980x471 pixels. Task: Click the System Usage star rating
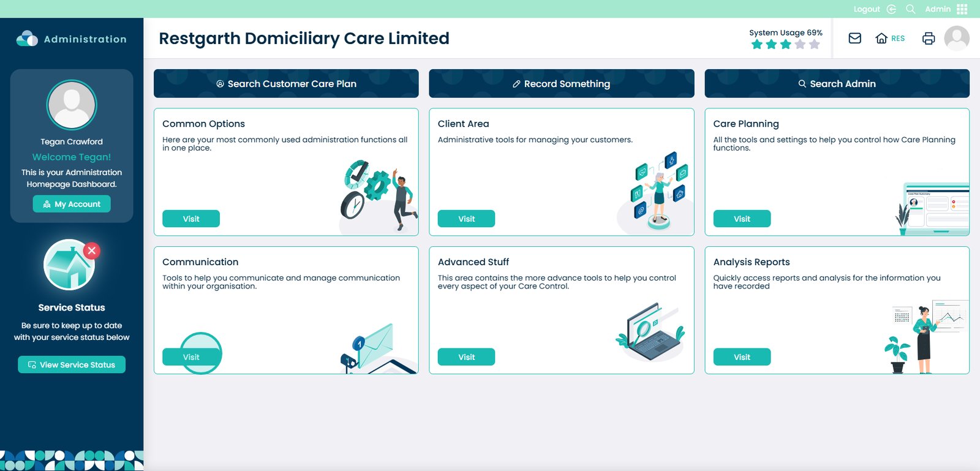(x=785, y=44)
